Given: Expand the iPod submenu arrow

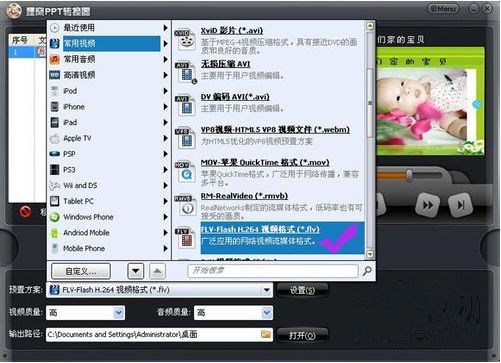Looking at the screenshot, I should [x=165, y=91].
